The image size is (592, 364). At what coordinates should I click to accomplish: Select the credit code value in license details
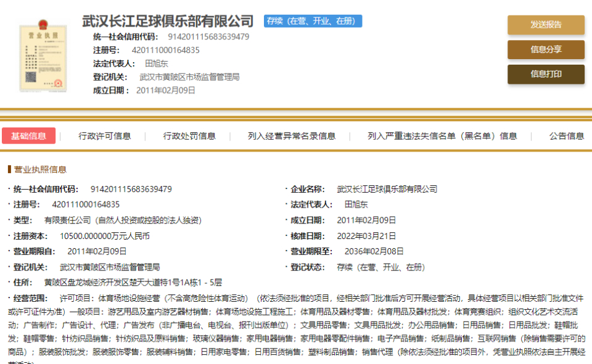(131, 189)
